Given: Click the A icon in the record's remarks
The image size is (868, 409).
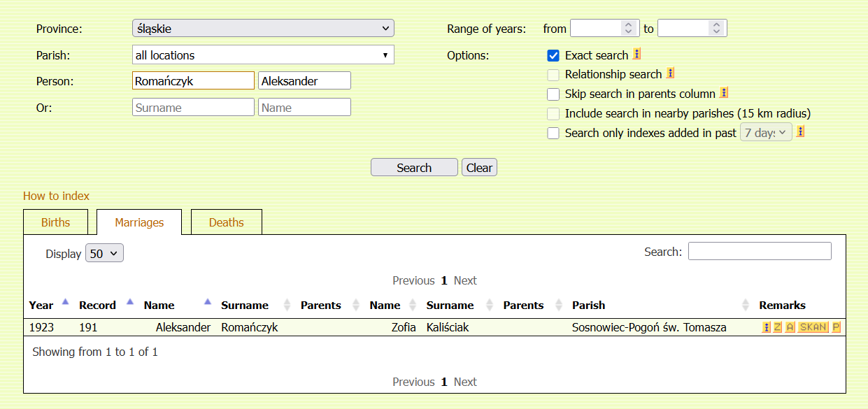Looking at the screenshot, I should [790, 327].
